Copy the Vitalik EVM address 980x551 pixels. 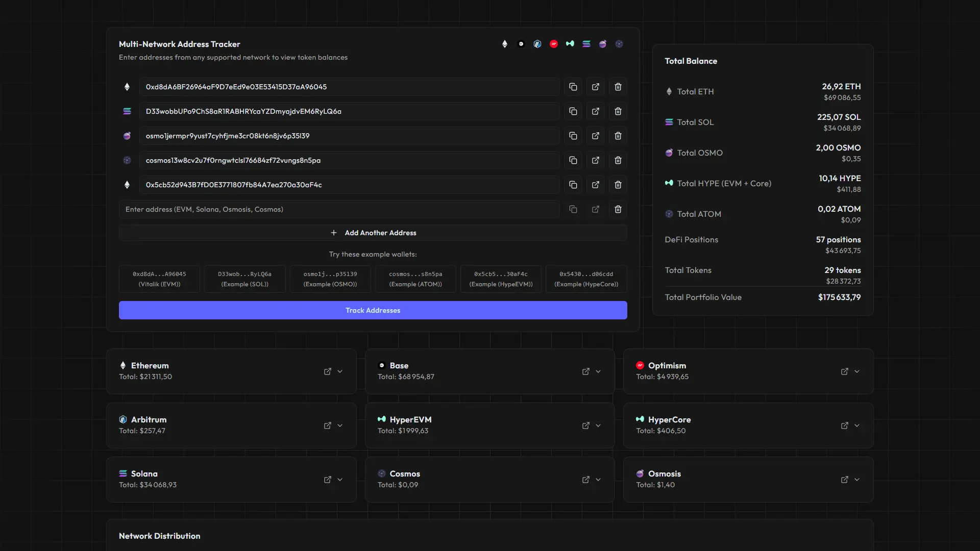573,87
